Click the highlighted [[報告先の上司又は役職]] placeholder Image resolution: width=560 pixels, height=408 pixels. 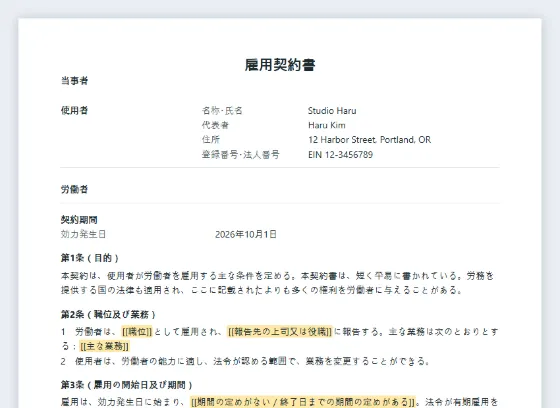point(280,332)
